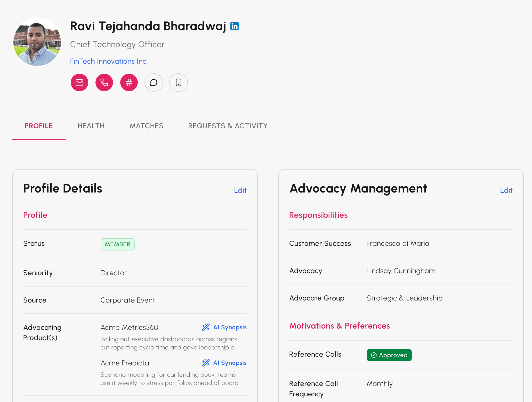The width and height of the screenshot is (532, 402).
Task: Click Advocate Group value Strategic & Leadership
Action: click(x=404, y=298)
